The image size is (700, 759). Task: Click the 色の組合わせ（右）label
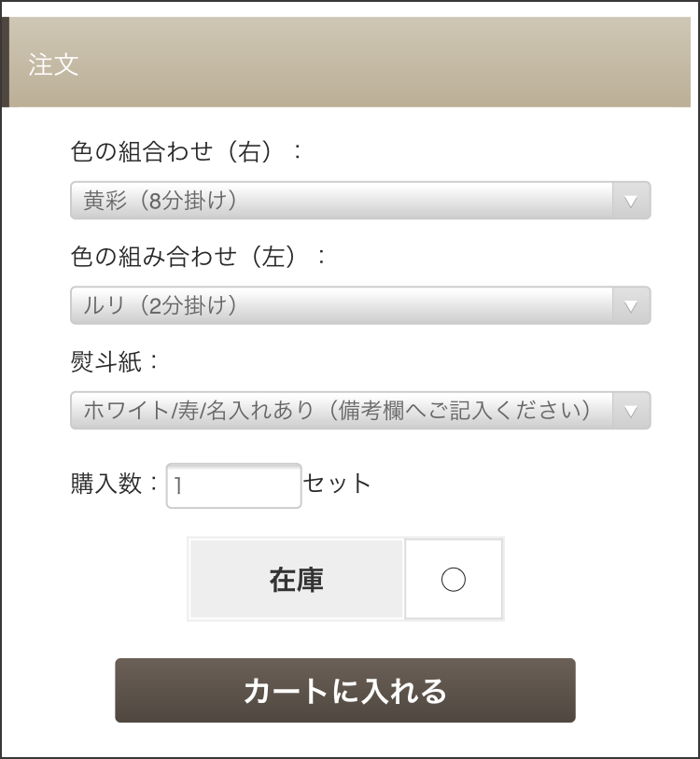click(187, 152)
